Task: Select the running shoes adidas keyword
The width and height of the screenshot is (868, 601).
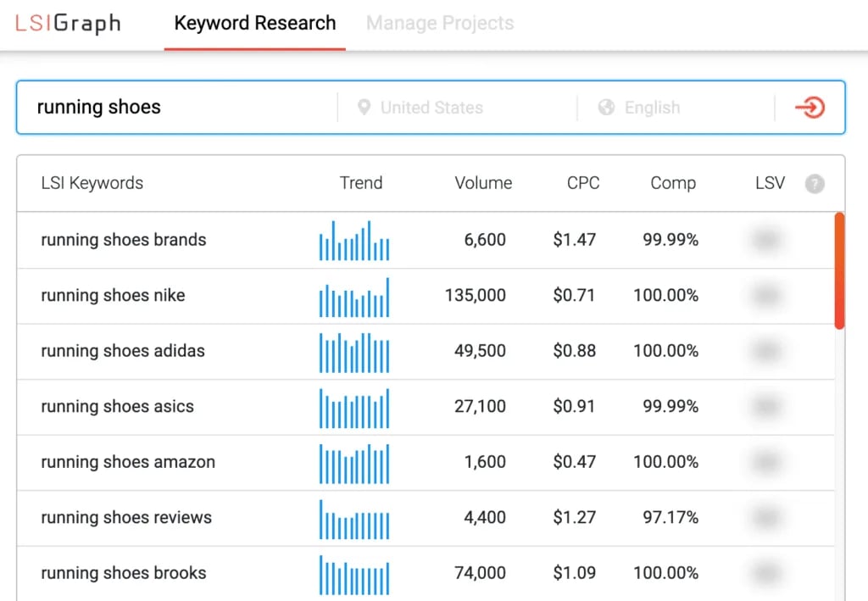Action: click(123, 351)
